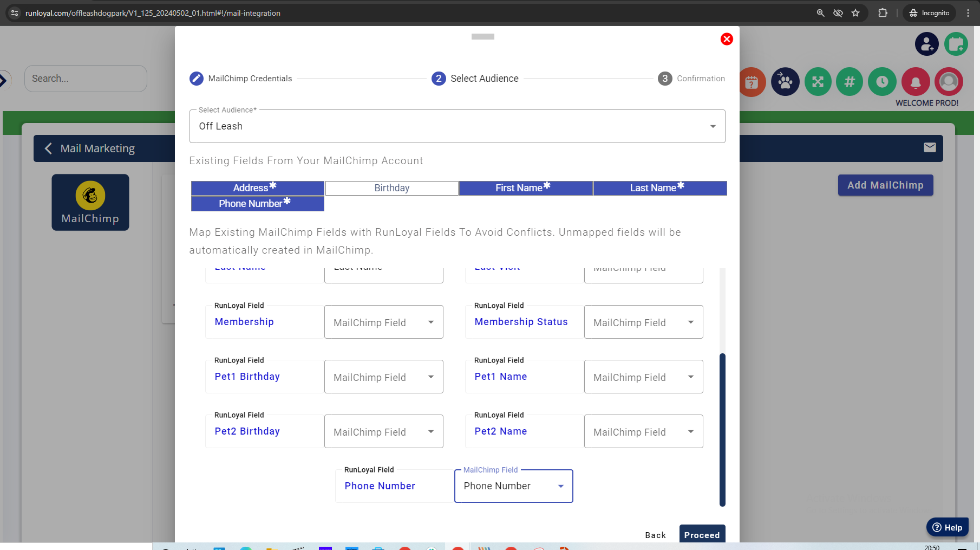Screen dimensions: 980x550
Task: Go back using the Mail Marketing chevron
Action: click(48, 148)
